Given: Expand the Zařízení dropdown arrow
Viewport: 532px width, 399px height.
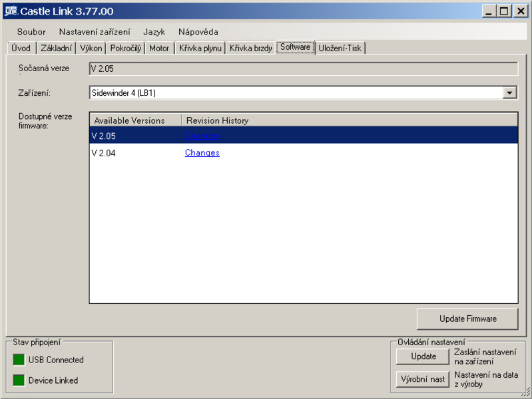Looking at the screenshot, I should (509, 92).
